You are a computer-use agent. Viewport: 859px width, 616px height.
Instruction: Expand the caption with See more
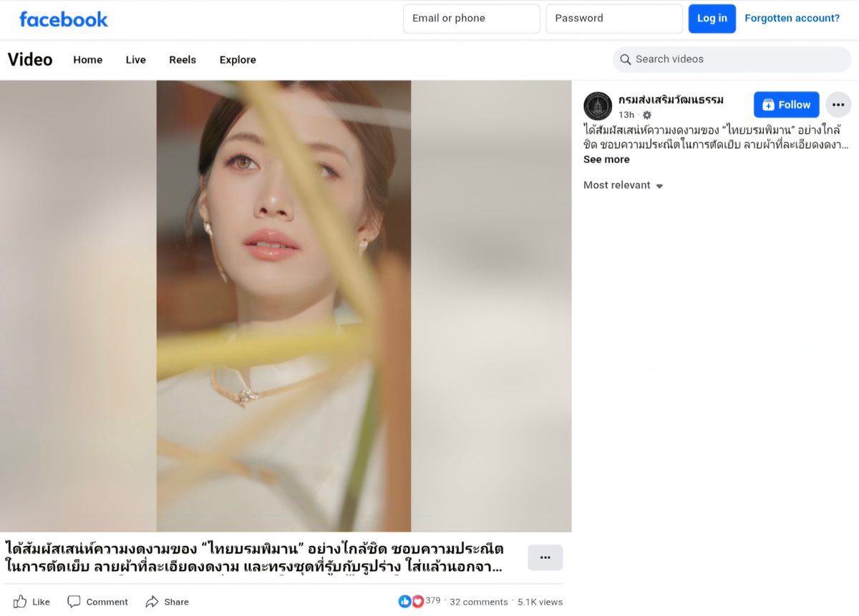(606, 160)
